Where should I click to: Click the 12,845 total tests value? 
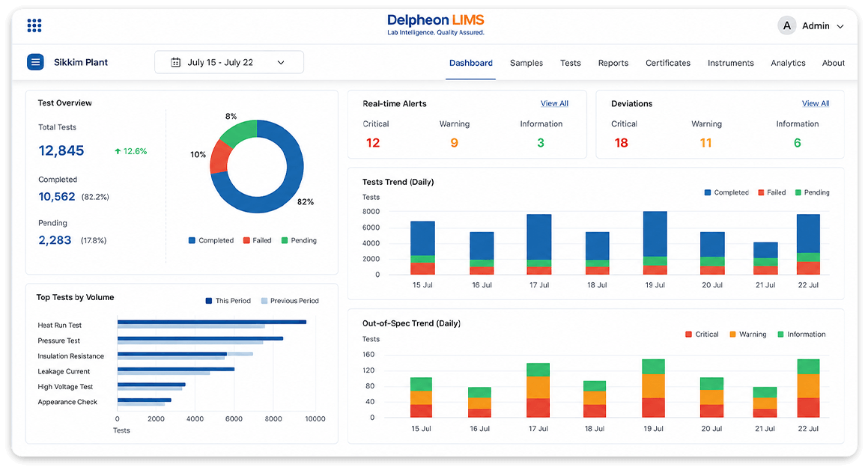click(61, 150)
